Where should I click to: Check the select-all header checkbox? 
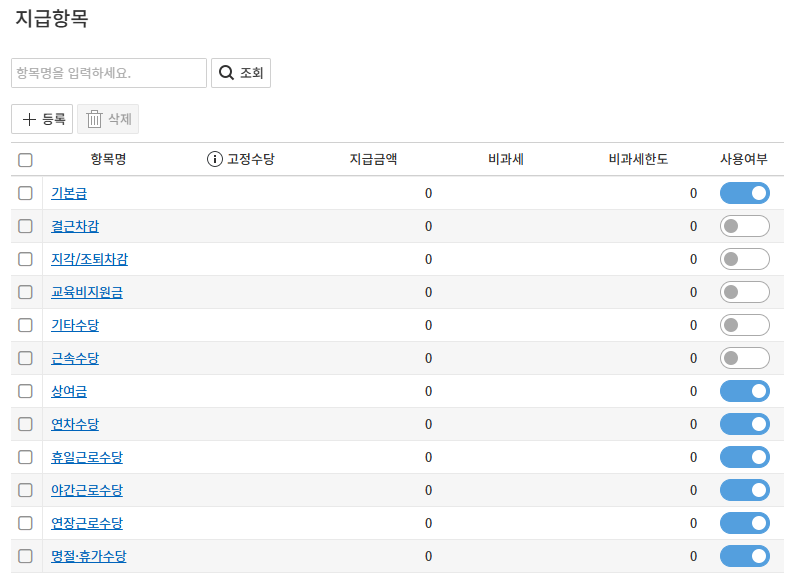coord(26,160)
